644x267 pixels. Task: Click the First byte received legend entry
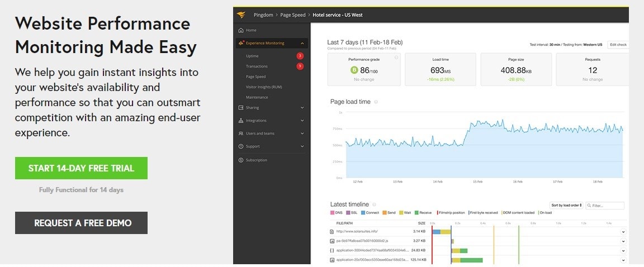point(484,213)
